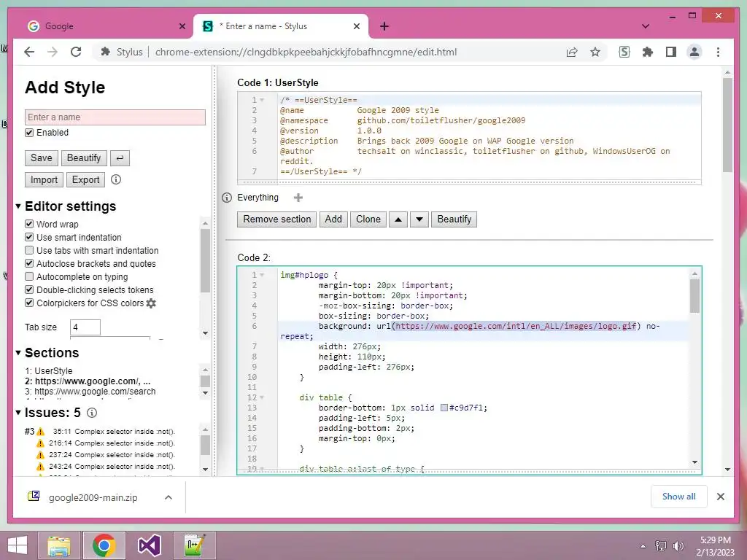Viewport: 747px width, 560px height.
Task: Enable Autocomplete on typing
Action: click(x=29, y=276)
